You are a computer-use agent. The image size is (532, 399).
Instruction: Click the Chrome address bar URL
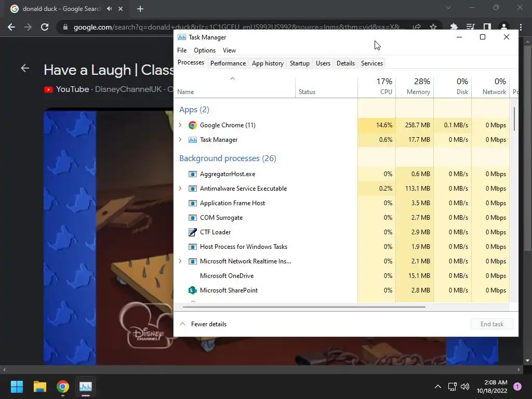point(239,27)
